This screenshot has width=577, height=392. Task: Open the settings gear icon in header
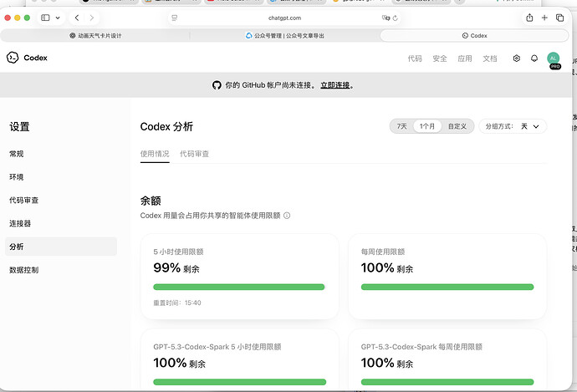(517, 59)
